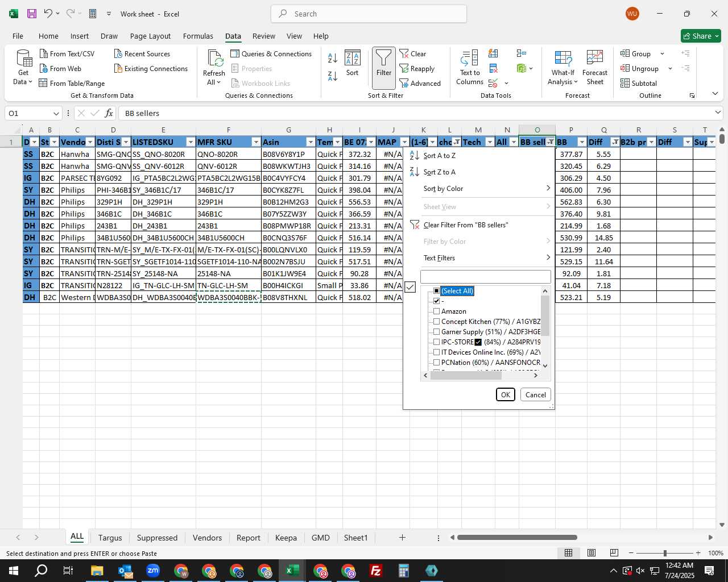Expand the Ungroup dropdown arrow
The width and height of the screenshot is (728, 582).
[670, 68]
